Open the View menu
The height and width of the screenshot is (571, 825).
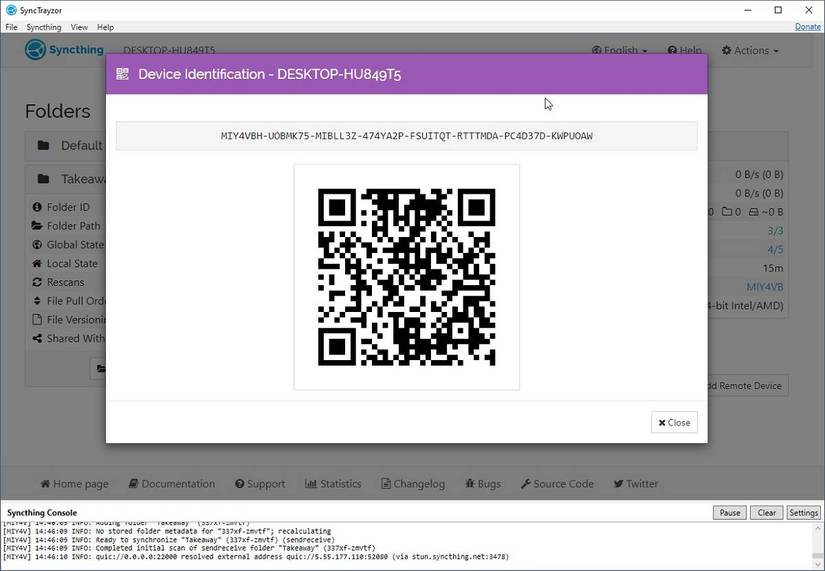[79, 27]
